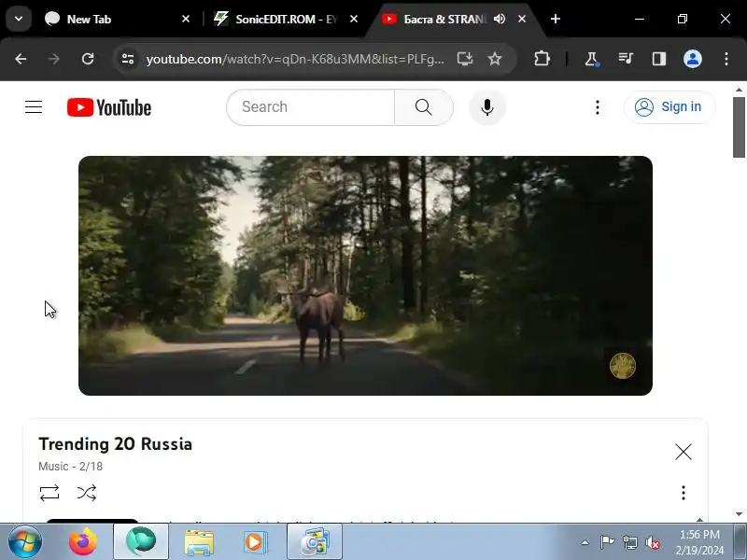The image size is (747, 560).
Task: Open the muted volume tray icon
Action: point(653,542)
